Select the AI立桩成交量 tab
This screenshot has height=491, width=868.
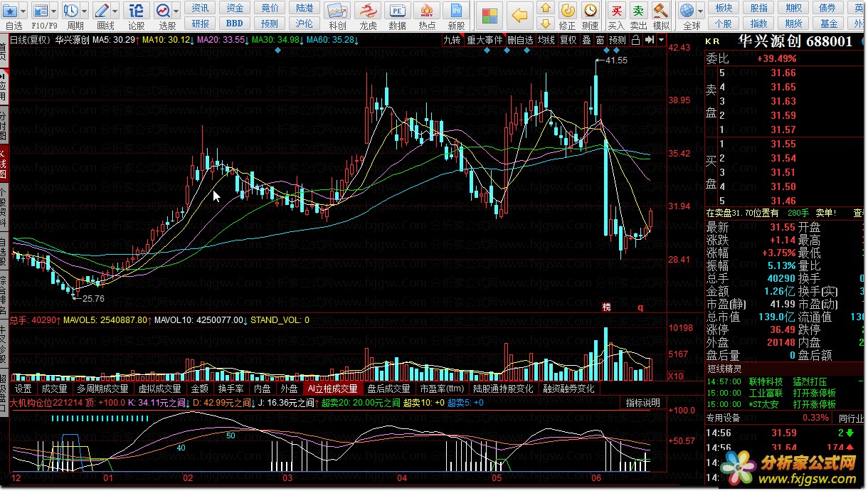332,389
